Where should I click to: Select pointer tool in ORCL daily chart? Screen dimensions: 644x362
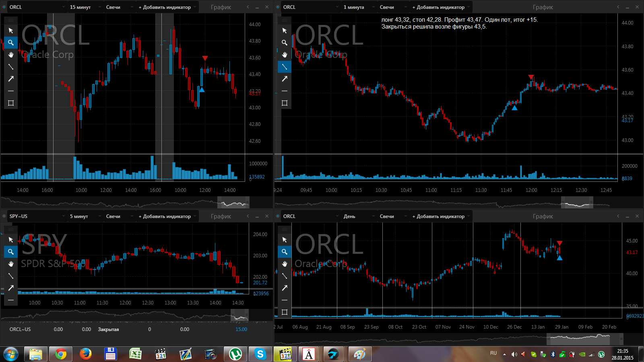285,240
